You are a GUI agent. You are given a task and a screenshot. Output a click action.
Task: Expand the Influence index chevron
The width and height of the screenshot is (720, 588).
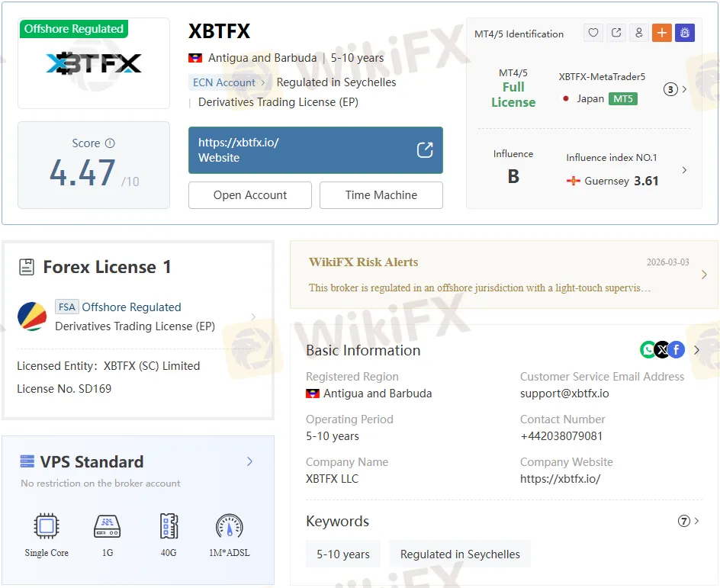[685, 170]
